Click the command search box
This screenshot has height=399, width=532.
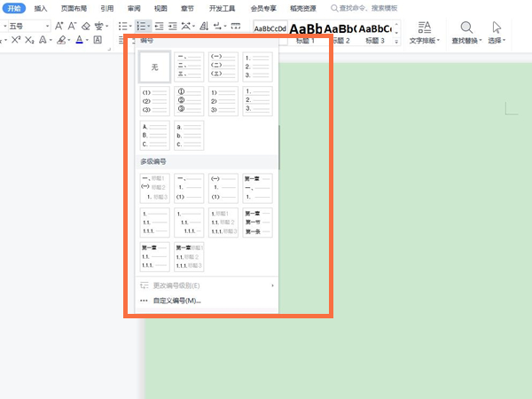[x=366, y=7]
